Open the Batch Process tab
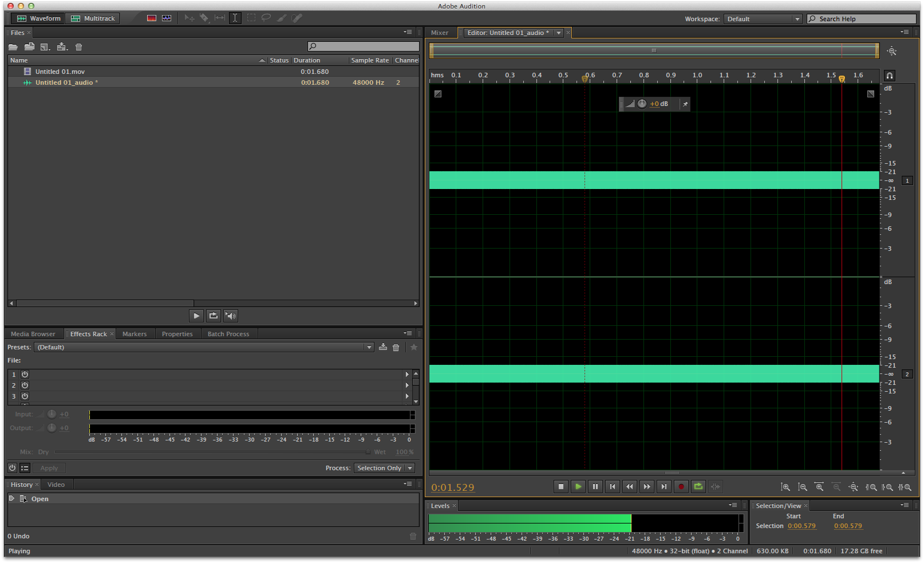The height and width of the screenshot is (563, 924). coord(228,334)
